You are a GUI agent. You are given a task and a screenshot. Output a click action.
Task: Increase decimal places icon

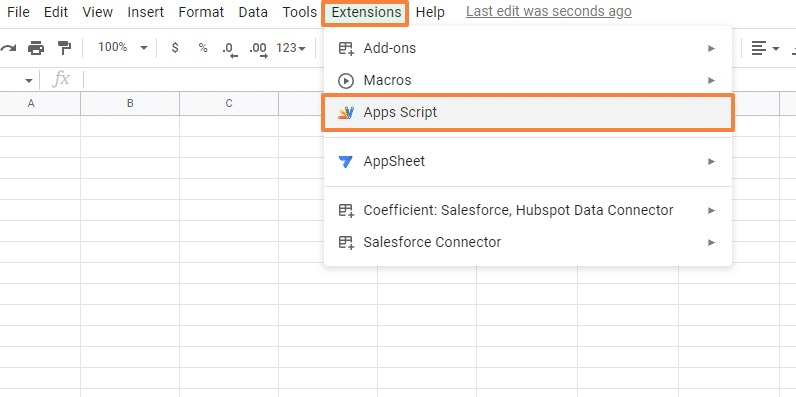click(x=258, y=49)
